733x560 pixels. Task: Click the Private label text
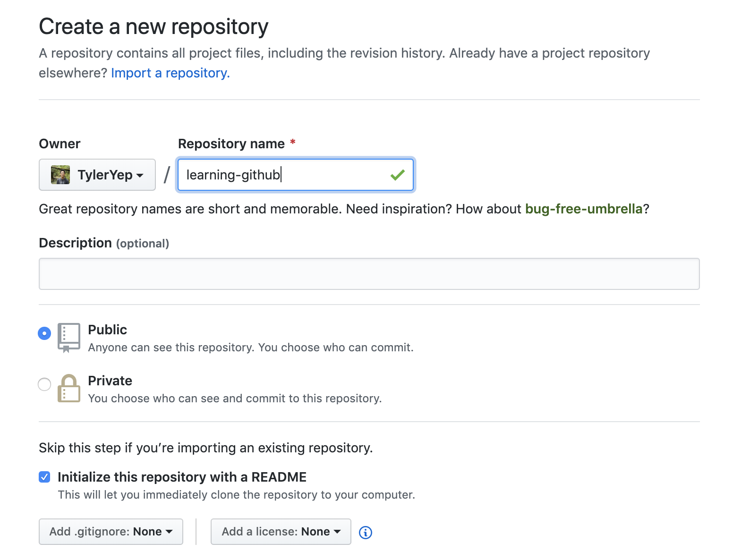(110, 381)
